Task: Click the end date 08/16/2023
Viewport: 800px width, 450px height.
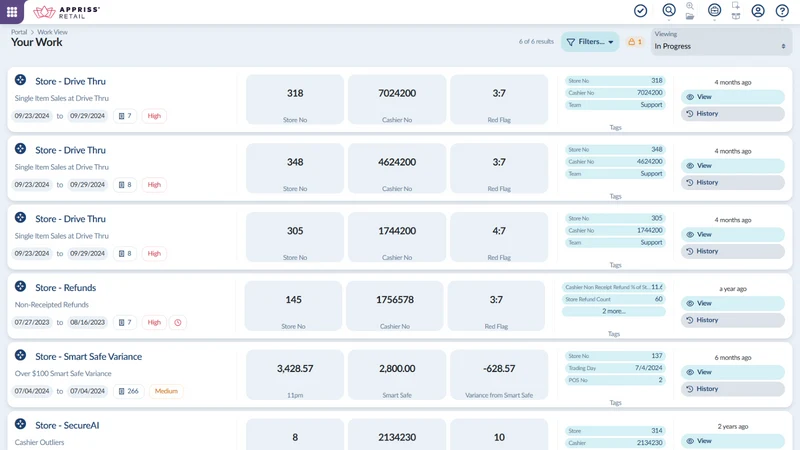Action: 87,322
